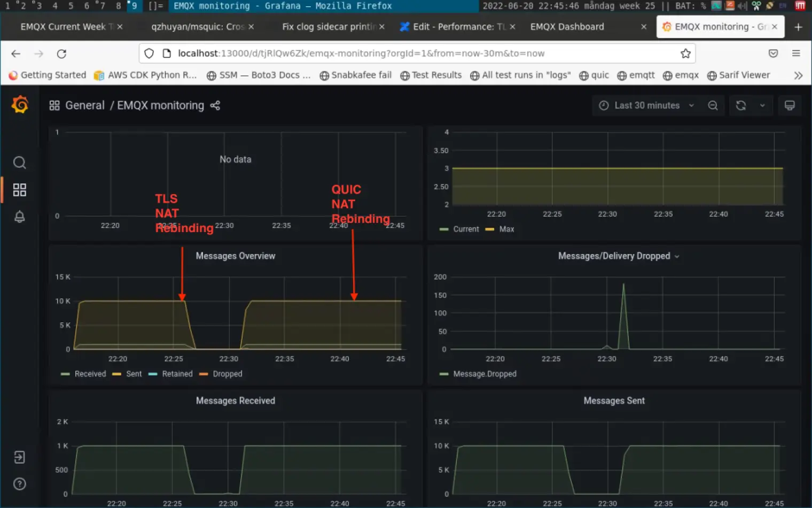The height and width of the screenshot is (508, 812).
Task: Enable TV cycle view mode
Action: coord(790,105)
